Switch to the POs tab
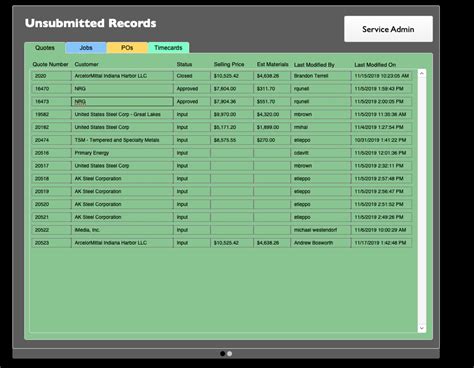Screen dimensions: 474x368 tap(127, 48)
